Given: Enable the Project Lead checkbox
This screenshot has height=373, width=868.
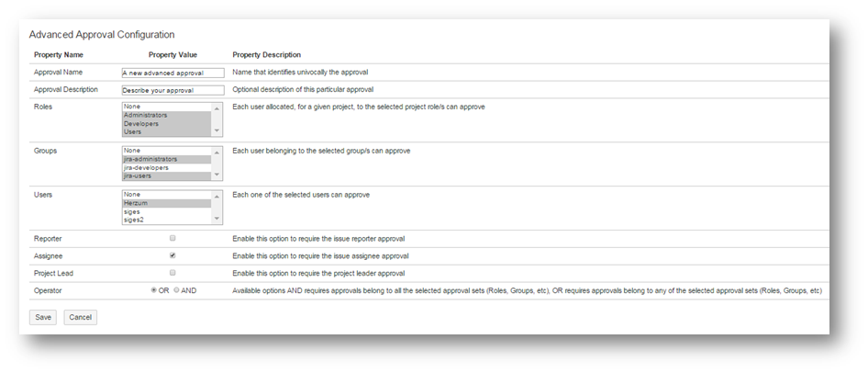Looking at the screenshot, I should tap(172, 273).
